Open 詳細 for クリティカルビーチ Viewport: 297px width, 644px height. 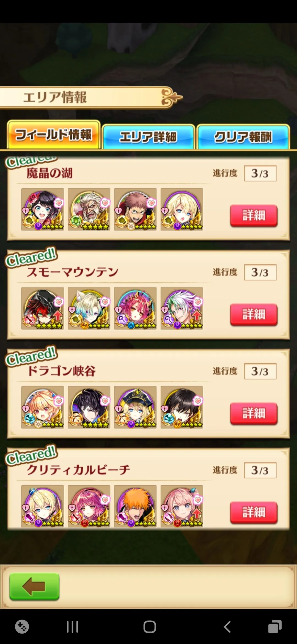(254, 512)
